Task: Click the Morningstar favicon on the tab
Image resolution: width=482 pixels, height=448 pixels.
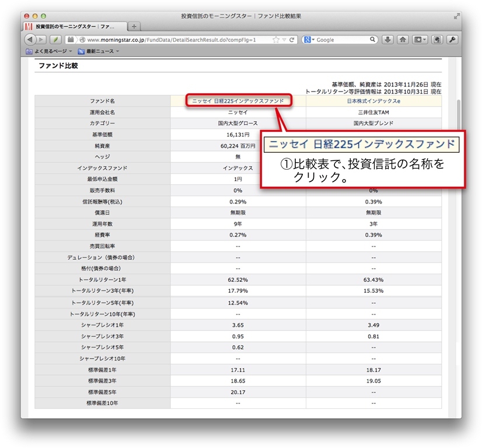Action: 29,27
